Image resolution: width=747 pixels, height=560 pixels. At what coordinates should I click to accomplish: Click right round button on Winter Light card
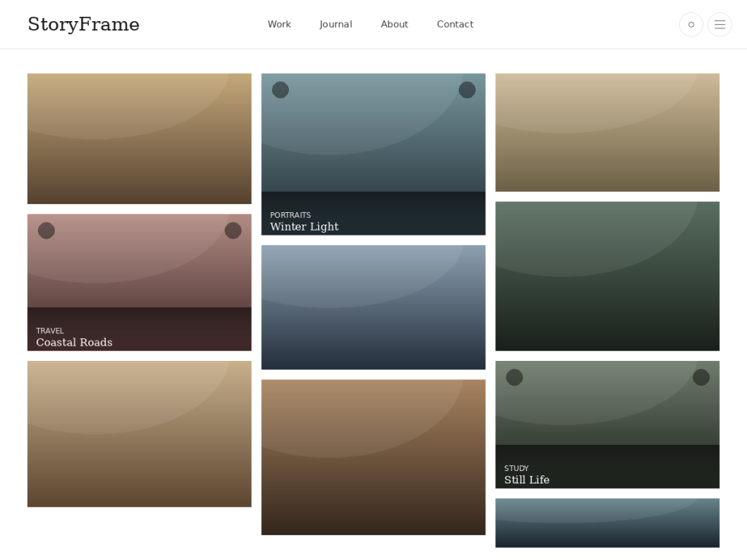pos(467,90)
